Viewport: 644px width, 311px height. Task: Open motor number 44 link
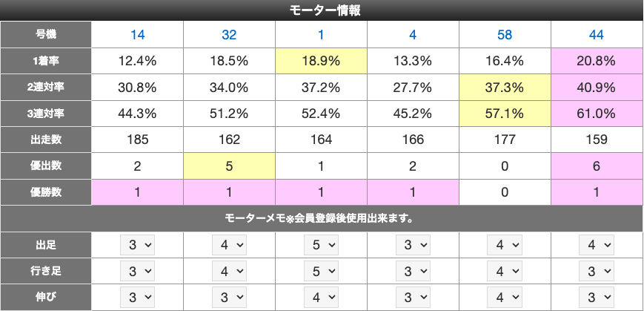[597, 34]
